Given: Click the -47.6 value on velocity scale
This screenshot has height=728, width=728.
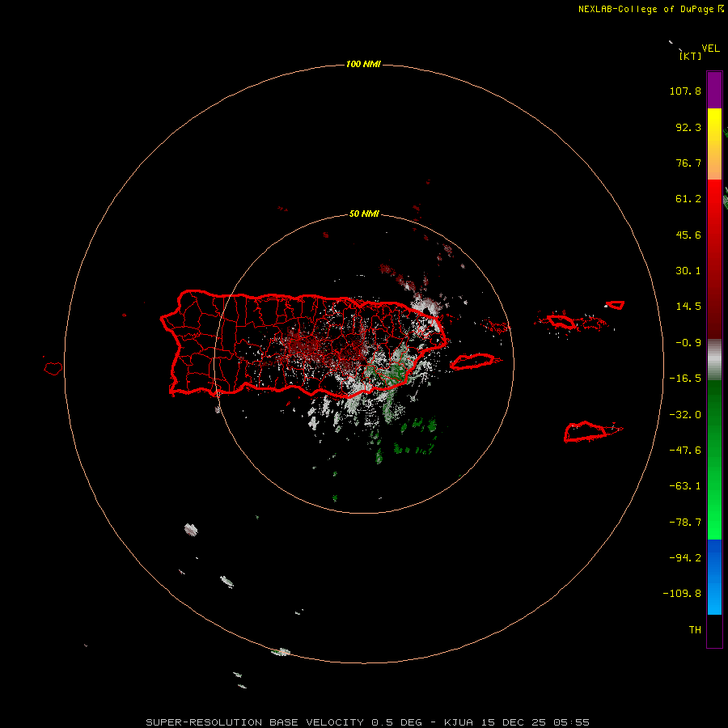Looking at the screenshot, I should 685,451.
